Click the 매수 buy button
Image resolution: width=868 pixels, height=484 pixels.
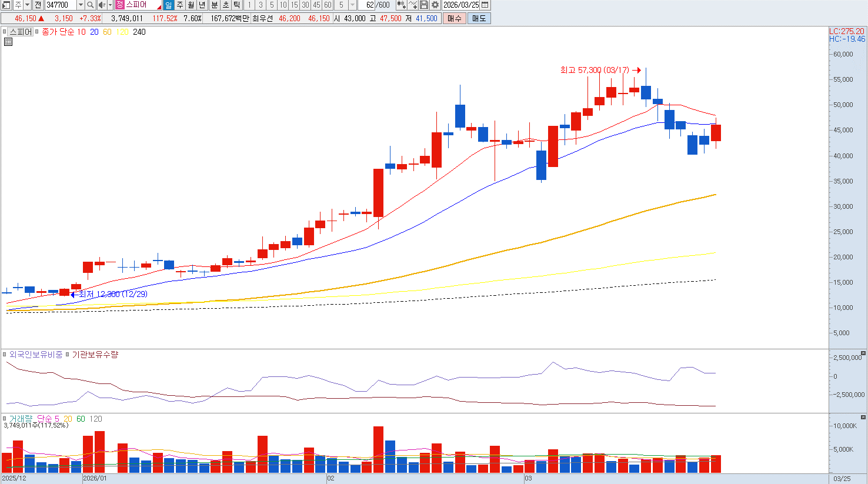(x=455, y=18)
